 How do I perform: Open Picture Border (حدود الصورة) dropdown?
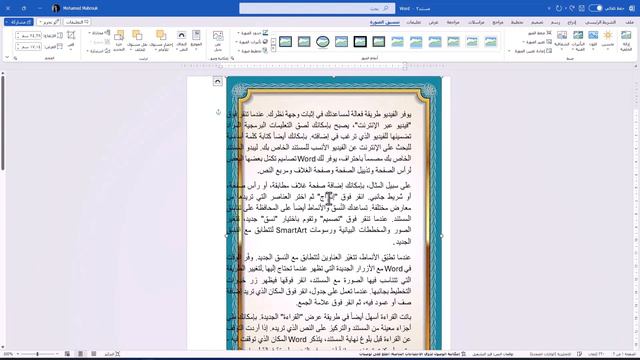click(x=253, y=33)
